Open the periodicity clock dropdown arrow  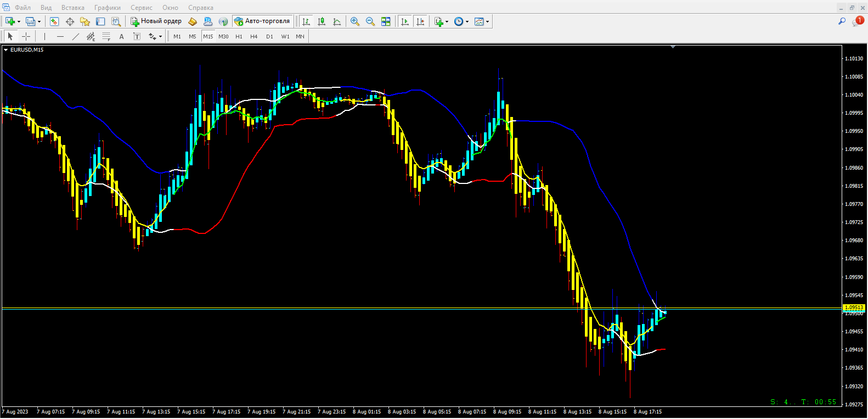coord(467,22)
